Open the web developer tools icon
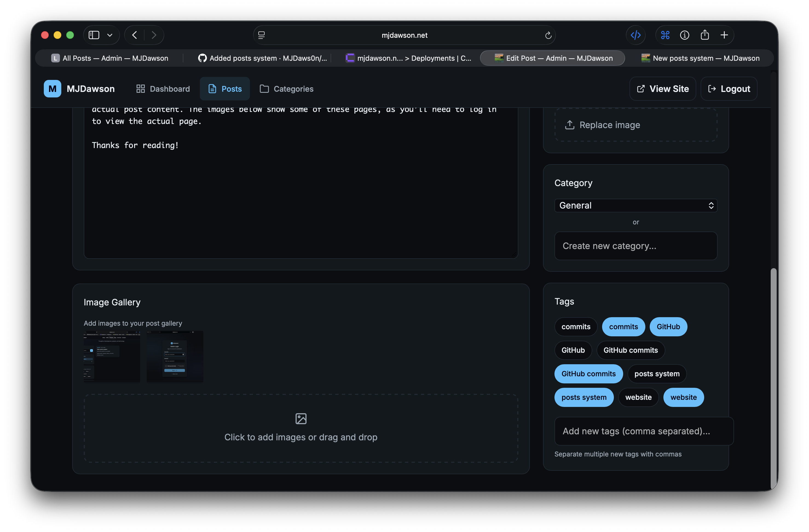The image size is (809, 532). pos(635,35)
